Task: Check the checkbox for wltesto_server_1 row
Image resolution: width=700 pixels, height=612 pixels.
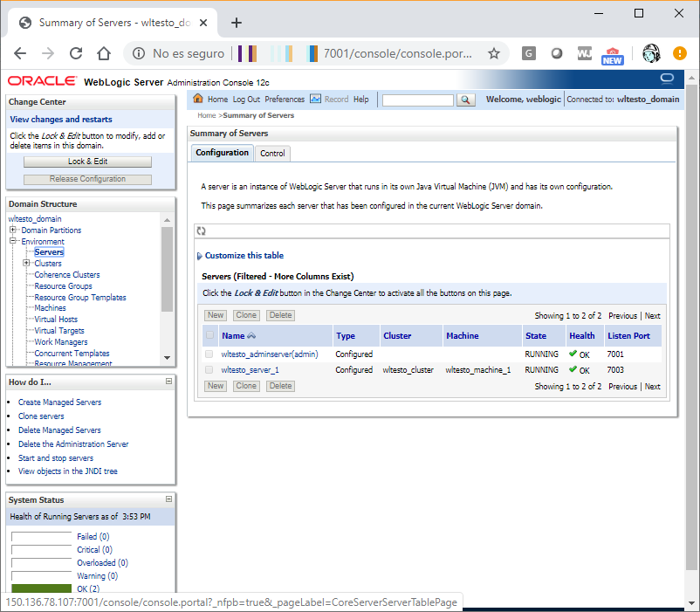Action: (209, 369)
